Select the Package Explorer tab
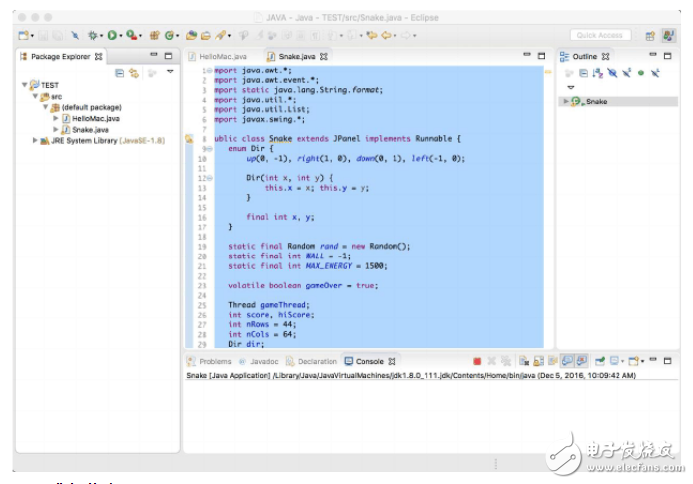The width and height of the screenshot is (693, 484). (x=61, y=57)
